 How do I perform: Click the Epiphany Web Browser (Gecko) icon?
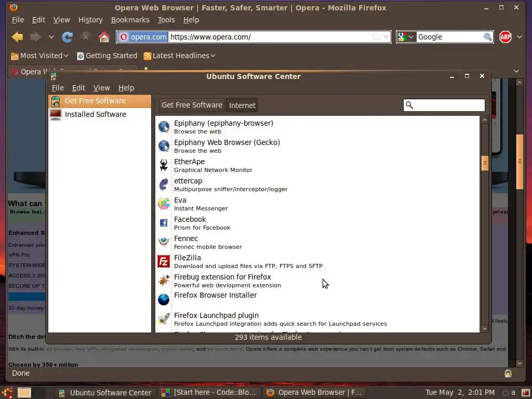click(x=164, y=146)
